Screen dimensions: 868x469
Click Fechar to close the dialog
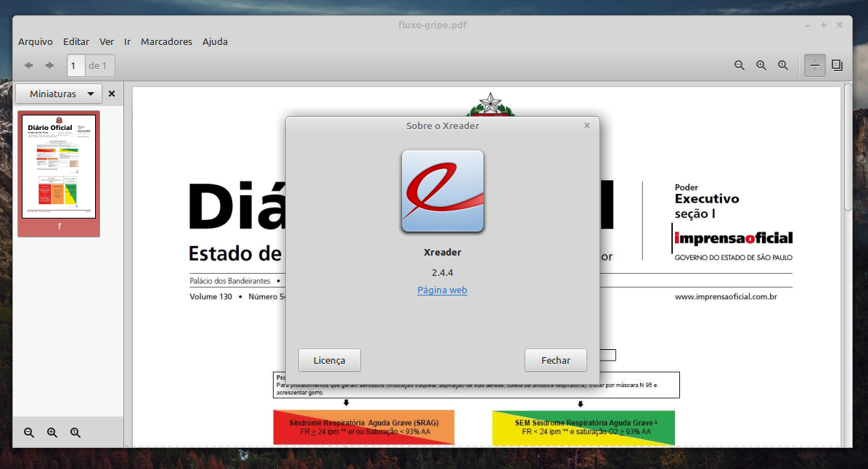tap(556, 361)
